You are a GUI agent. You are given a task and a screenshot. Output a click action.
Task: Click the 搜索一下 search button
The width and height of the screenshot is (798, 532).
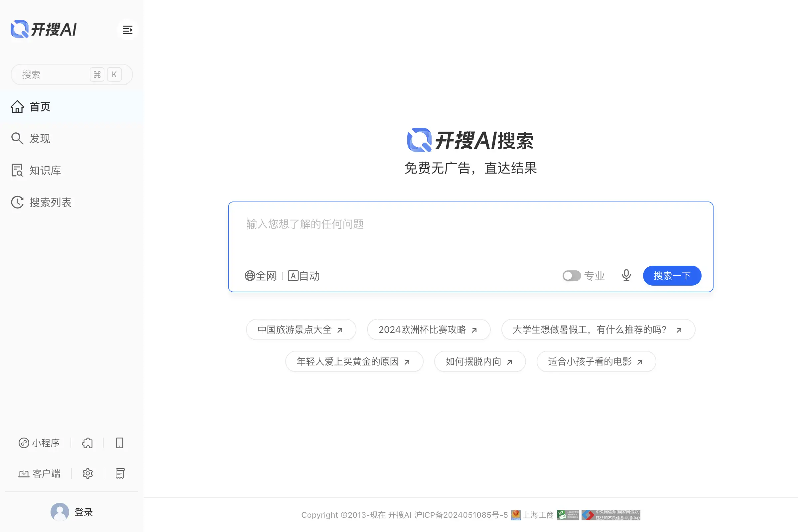coord(672,276)
